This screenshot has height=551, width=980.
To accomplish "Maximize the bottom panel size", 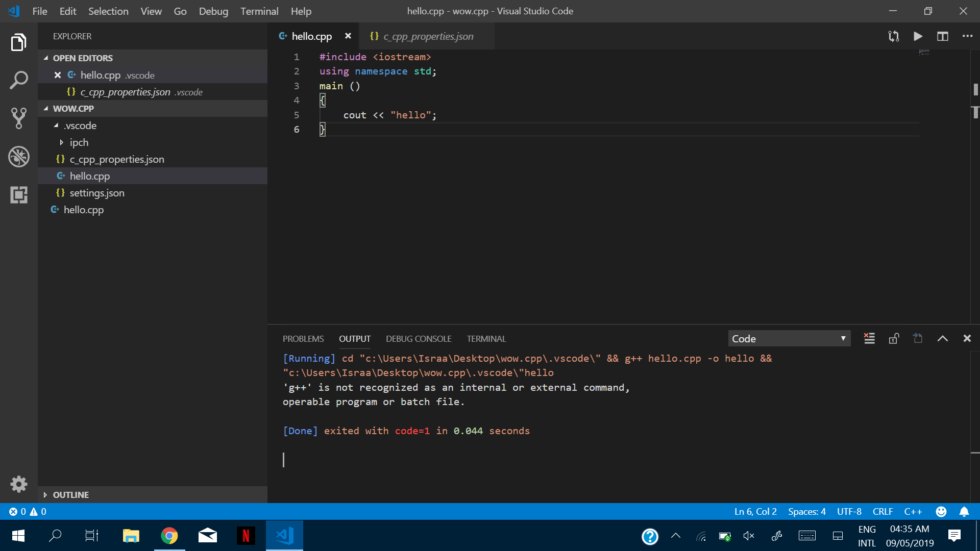I will (x=943, y=338).
